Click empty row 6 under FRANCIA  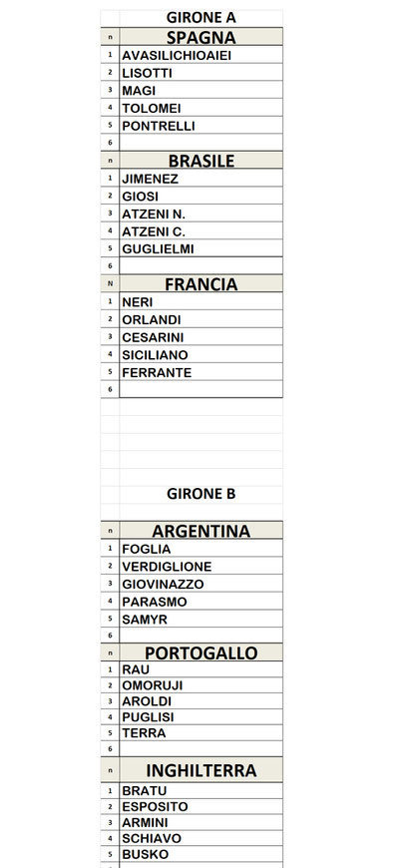tap(201, 389)
